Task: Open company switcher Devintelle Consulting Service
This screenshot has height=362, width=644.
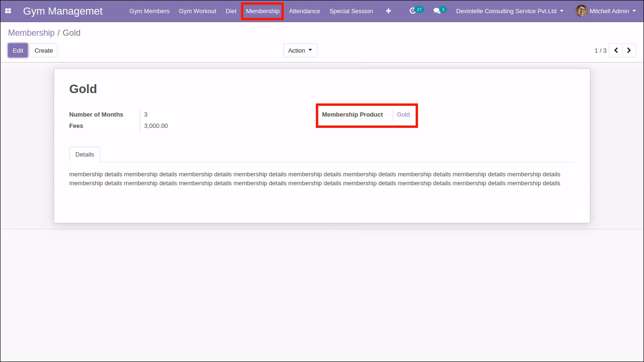Action: (x=510, y=11)
